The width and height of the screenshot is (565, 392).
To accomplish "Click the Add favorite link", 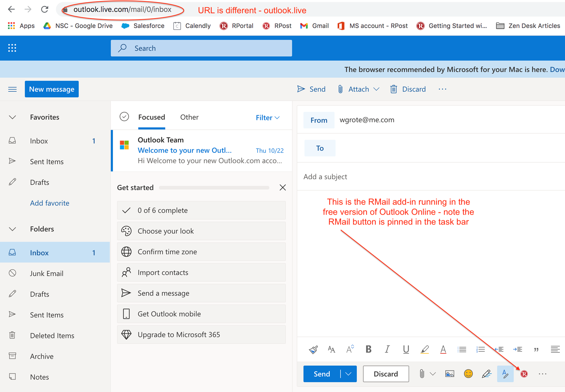I will pos(50,203).
